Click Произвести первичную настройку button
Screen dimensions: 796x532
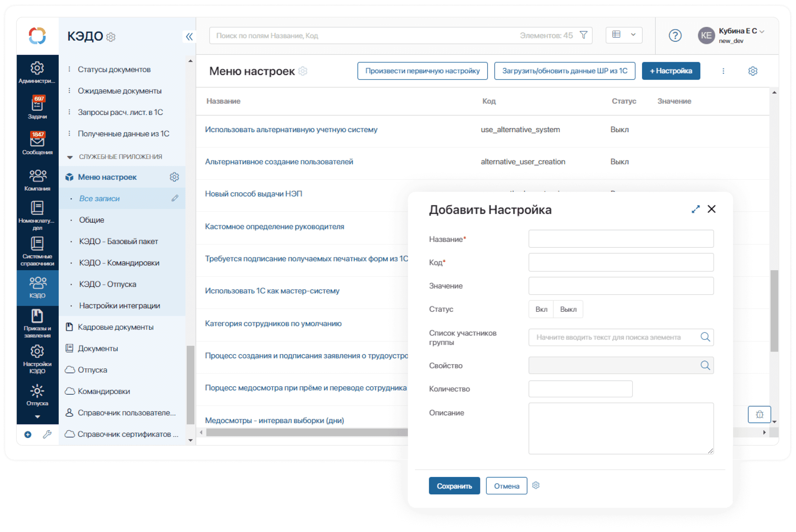(422, 71)
